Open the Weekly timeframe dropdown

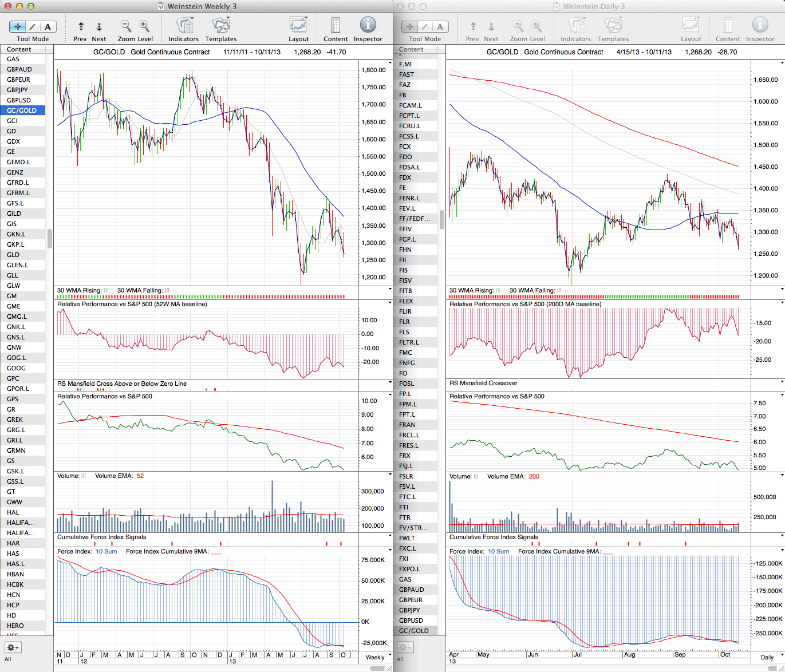(378, 657)
